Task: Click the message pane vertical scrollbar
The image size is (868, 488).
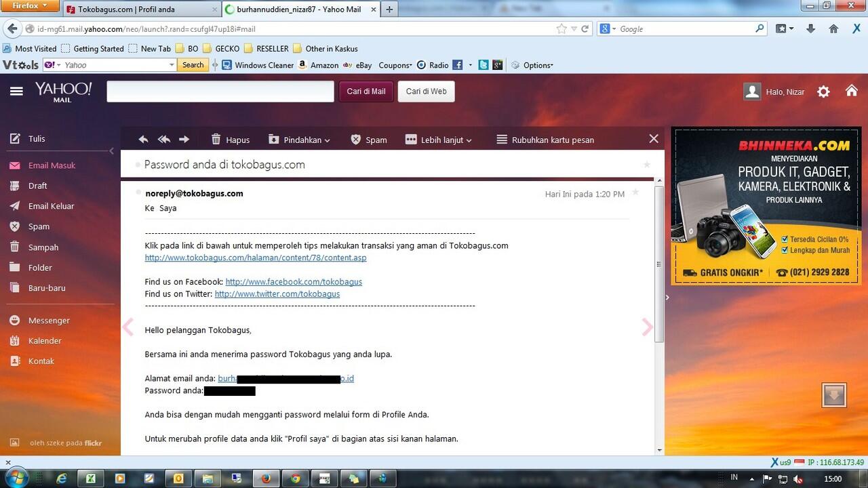Action: [x=659, y=264]
